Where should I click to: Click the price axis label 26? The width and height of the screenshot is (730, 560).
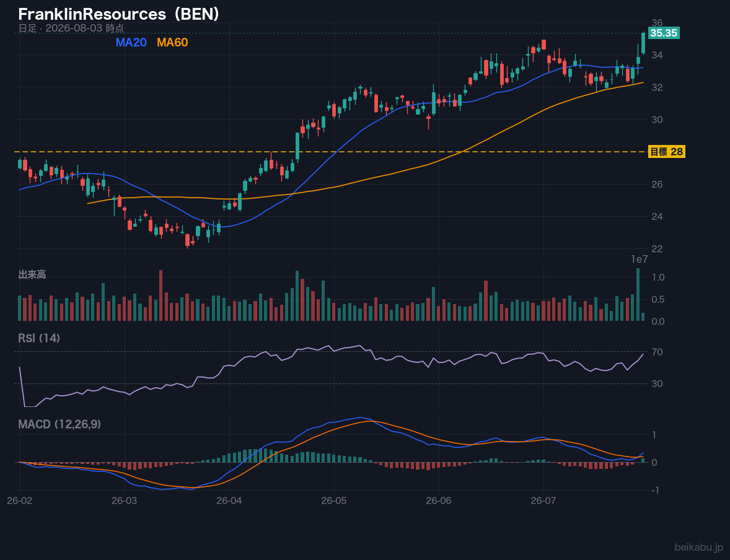tap(657, 185)
